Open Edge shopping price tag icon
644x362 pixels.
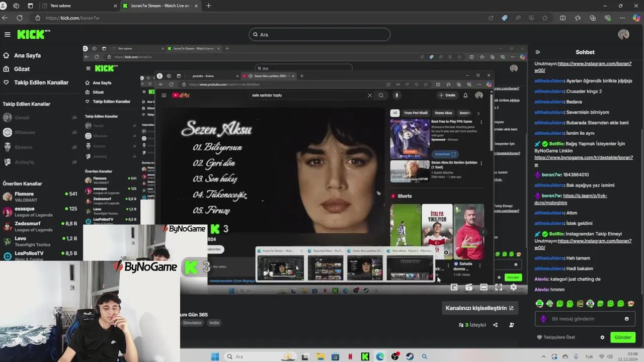(x=504, y=18)
